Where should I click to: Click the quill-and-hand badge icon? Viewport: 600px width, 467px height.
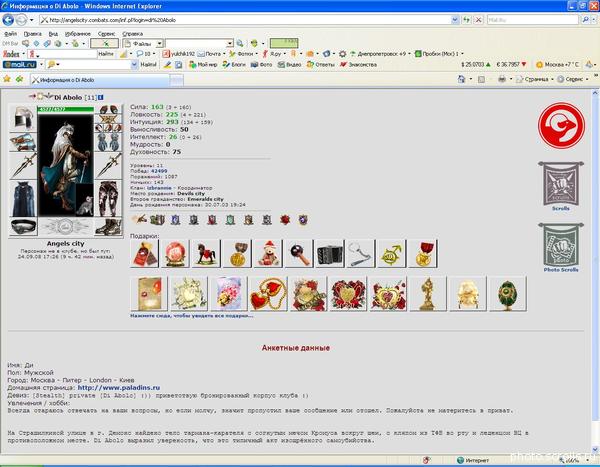pyautogui.click(x=139, y=220)
